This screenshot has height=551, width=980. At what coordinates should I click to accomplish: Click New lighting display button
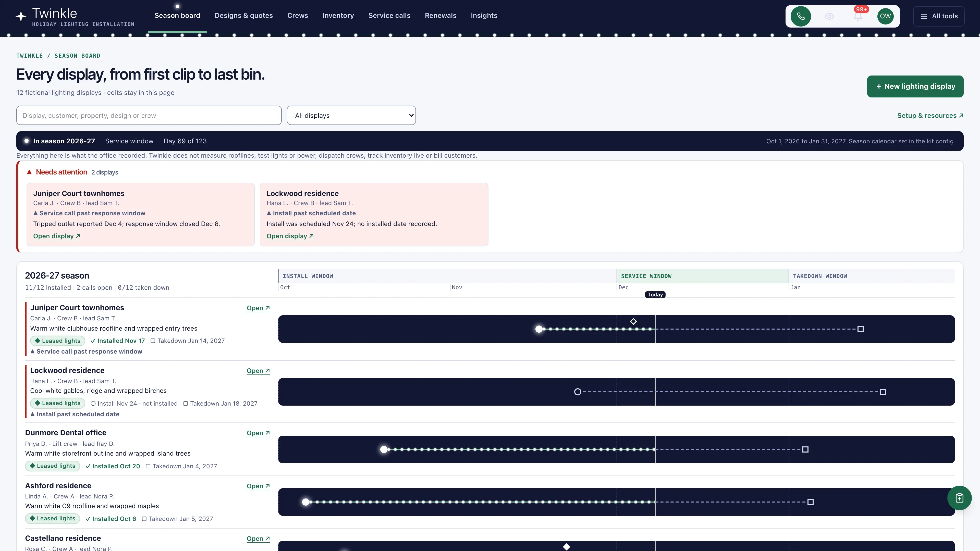[915, 86]
